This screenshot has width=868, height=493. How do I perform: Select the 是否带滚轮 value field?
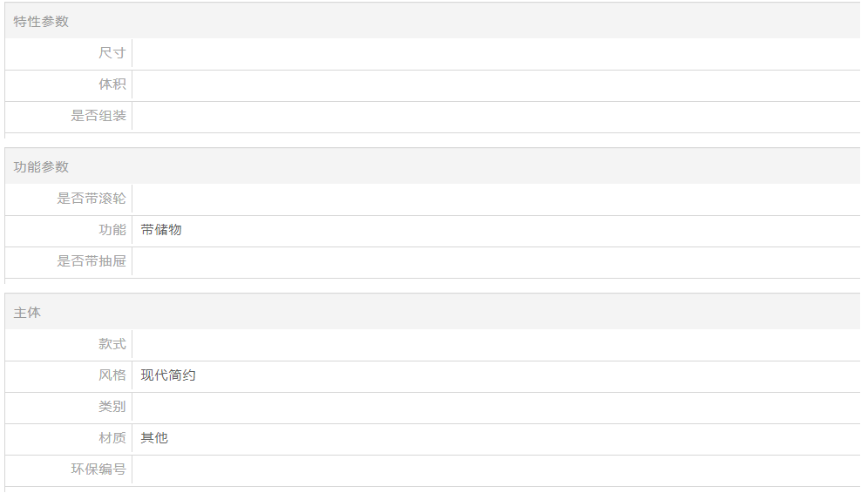496,199
